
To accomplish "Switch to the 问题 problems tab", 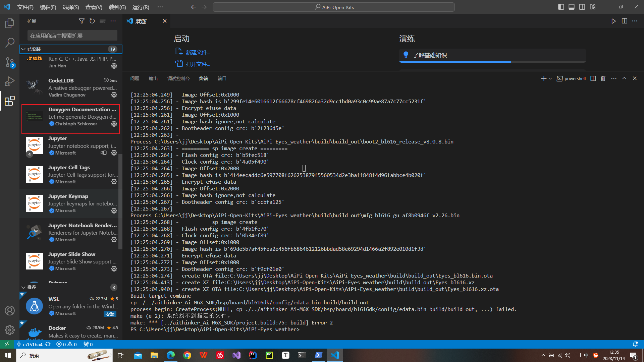I will click(x=135, y=78).
